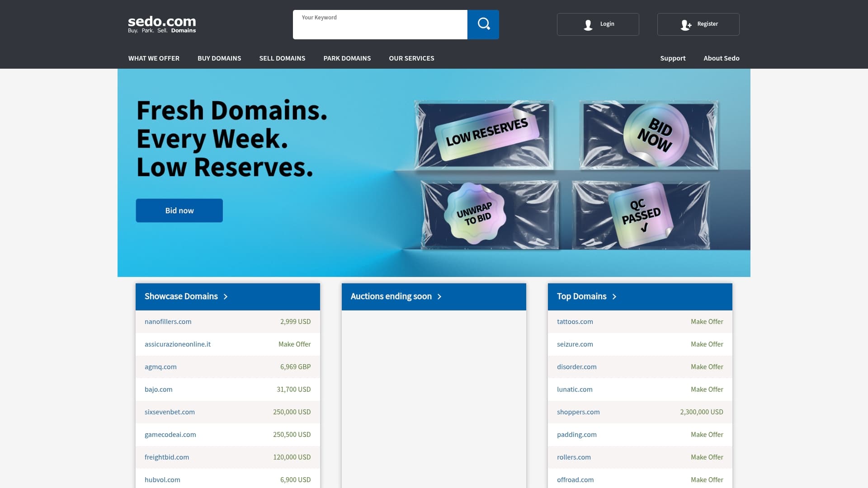Open tattoos.com listing

point(575,322)
